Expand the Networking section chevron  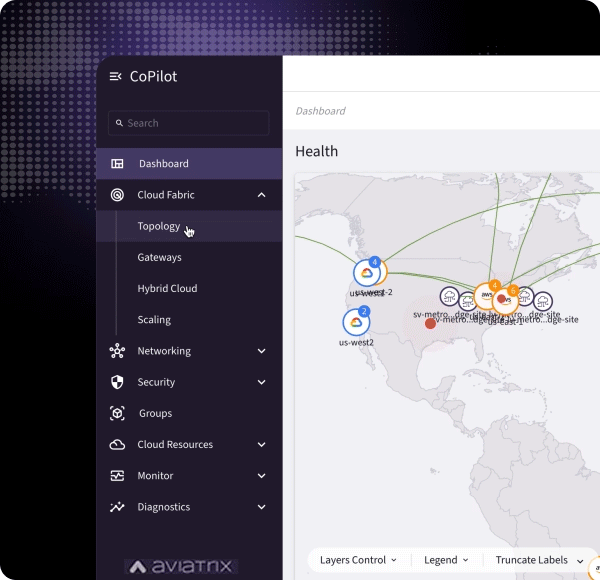click(x=261, y=351)
